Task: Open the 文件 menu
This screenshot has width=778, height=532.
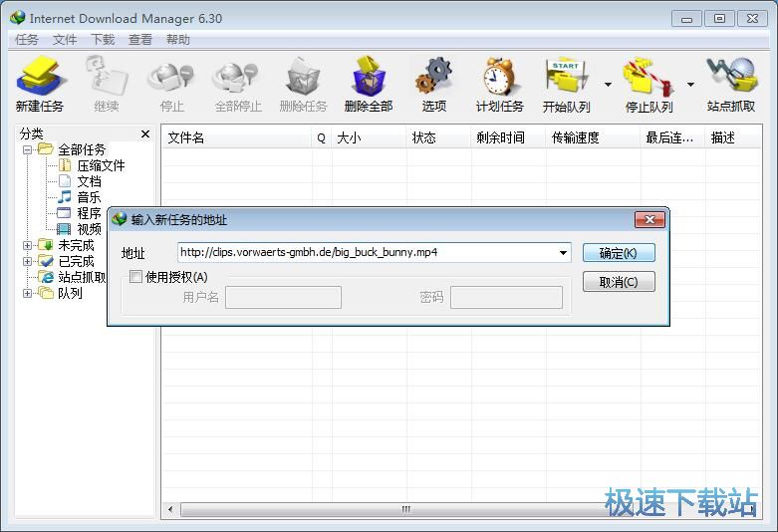Action: coord(65,40)
